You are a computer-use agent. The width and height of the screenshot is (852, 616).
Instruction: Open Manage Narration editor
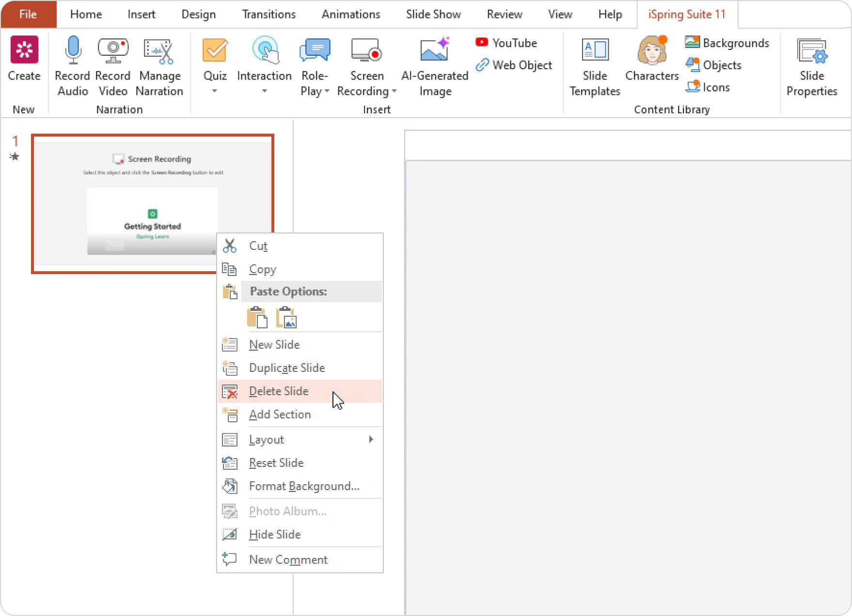click(159, 65)
